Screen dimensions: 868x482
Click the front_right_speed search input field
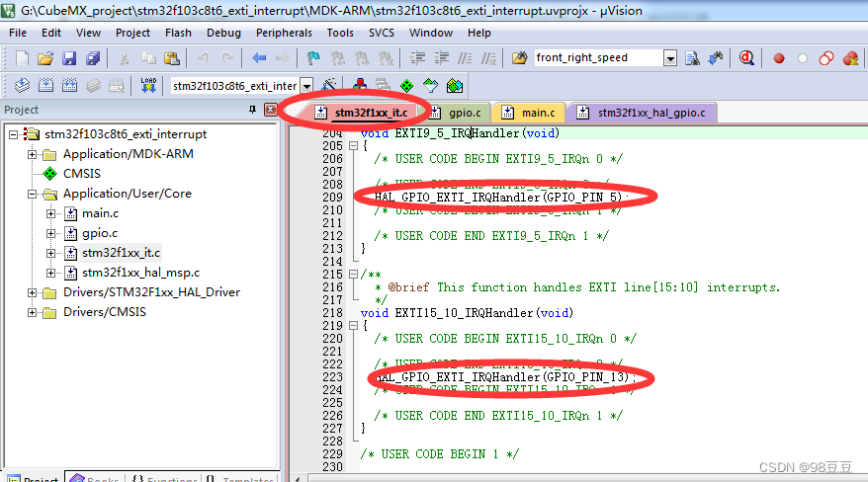click(x=598, y=58)
